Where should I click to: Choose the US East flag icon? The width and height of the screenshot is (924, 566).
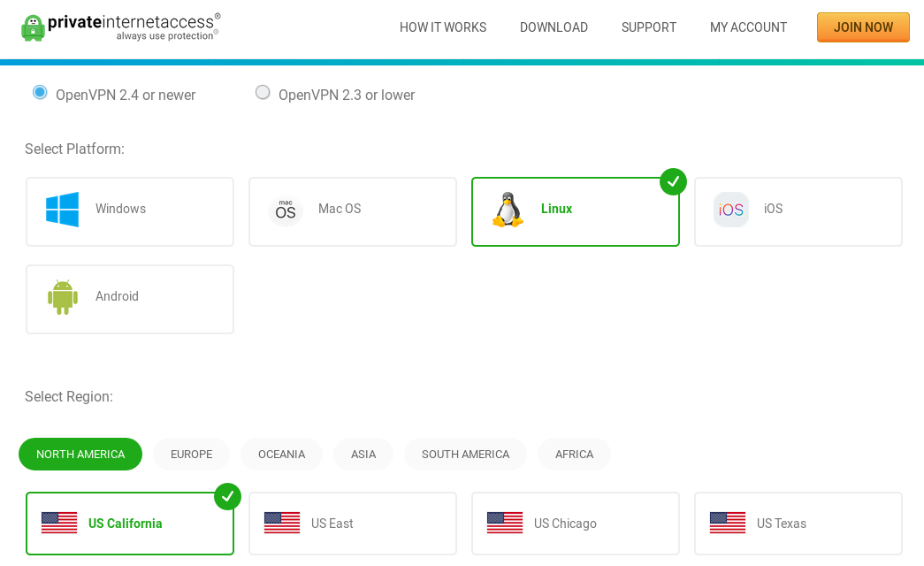pyautogui.click(x=282, y=524)
